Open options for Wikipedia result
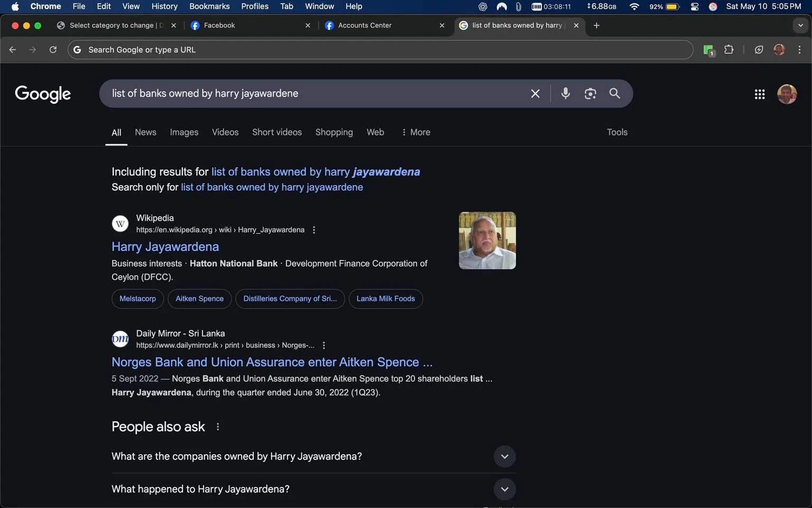The image size is (812, 508). click(x=314, y=230)
